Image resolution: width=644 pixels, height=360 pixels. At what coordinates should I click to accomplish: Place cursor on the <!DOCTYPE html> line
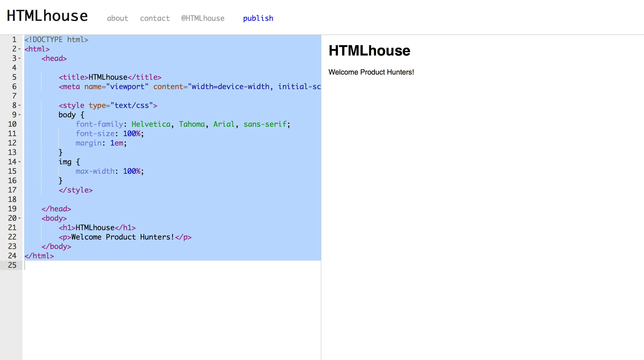coord(56,39)
